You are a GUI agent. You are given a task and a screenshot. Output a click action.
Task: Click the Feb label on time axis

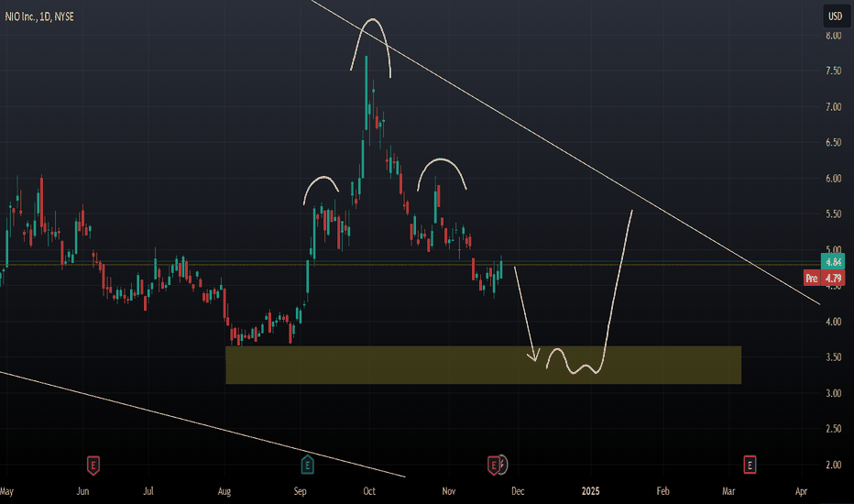662,491
